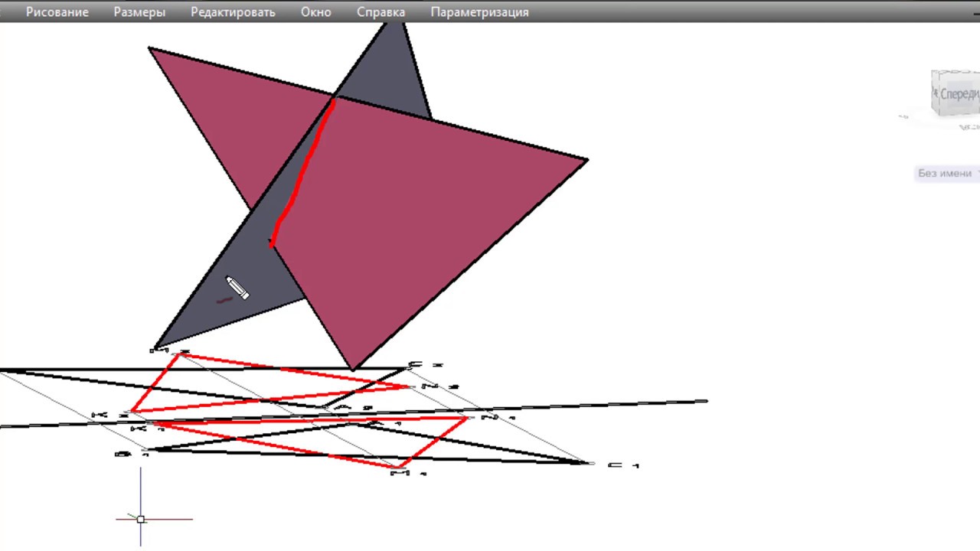
Task: Click the UCS axis origin icon
Action: pos(141,519)
